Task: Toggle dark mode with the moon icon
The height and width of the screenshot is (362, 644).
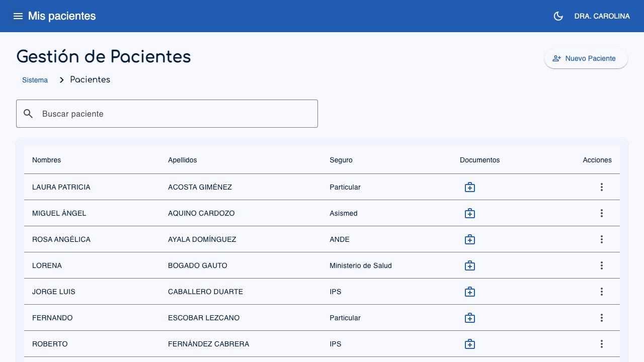Action: click(558, 16)
